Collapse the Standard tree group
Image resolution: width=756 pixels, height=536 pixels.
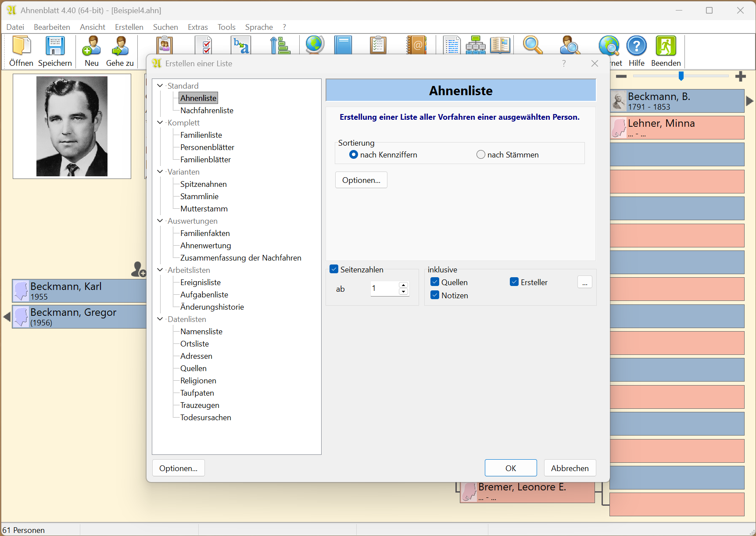(x=160, y=86)
